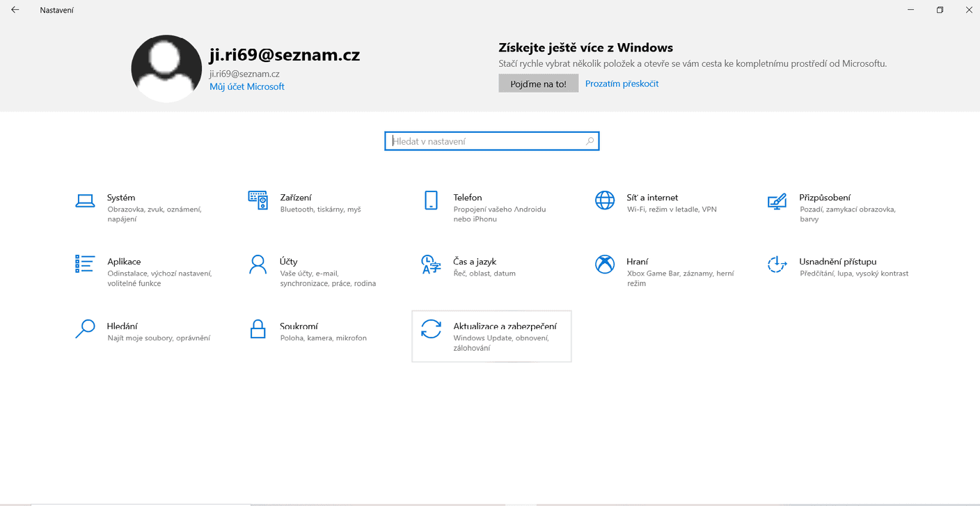Click 'Bluetooth, tiskárny, myš' description
This screenshot has width=980, height=506.
(321, 209)
